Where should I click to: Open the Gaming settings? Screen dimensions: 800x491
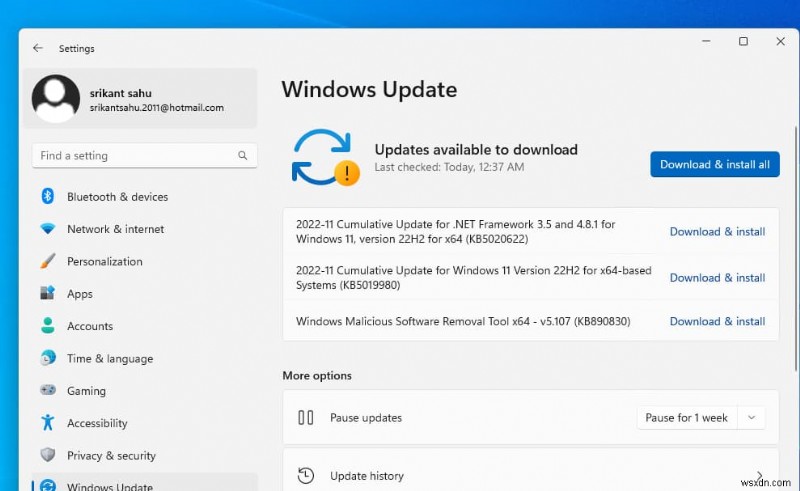point(145,390)
